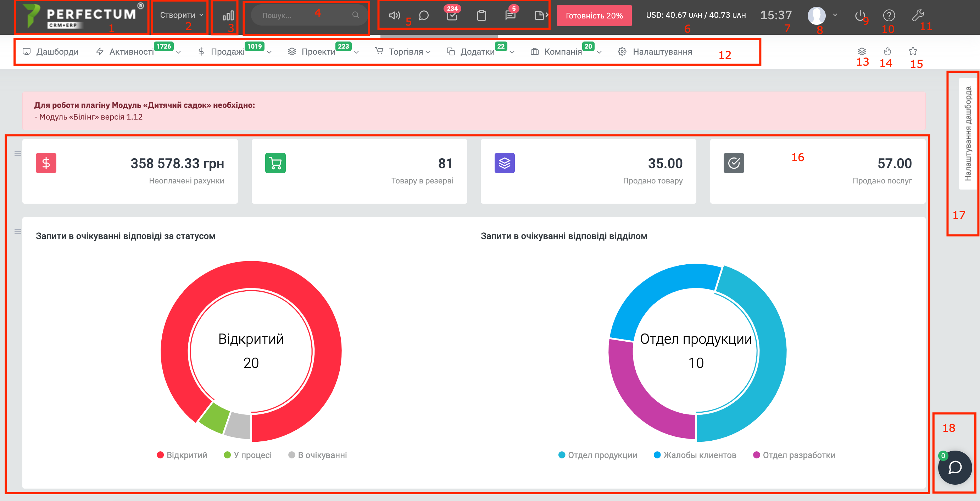Click the Готовність 20% button
980x501 pixels.
pyautogui.click(x=594, y=16)
